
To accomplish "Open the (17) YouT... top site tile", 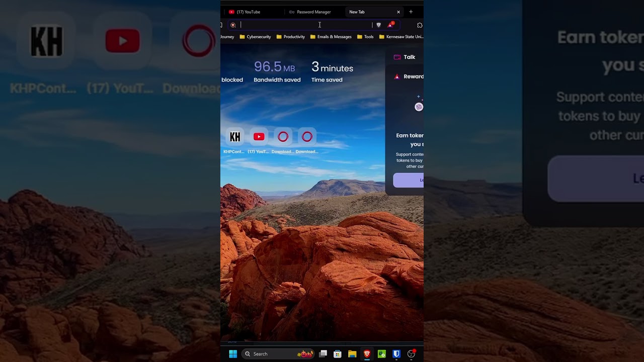I will (x=259, y=141).
